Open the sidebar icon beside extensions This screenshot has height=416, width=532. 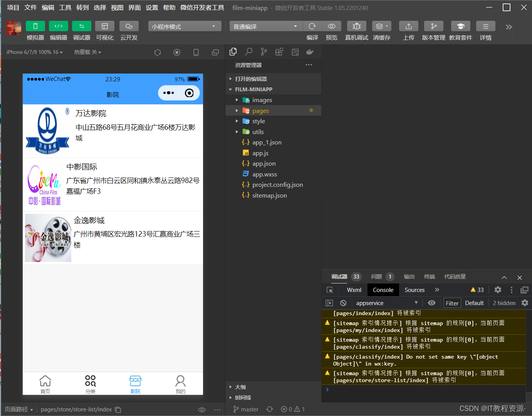(295, 52)
